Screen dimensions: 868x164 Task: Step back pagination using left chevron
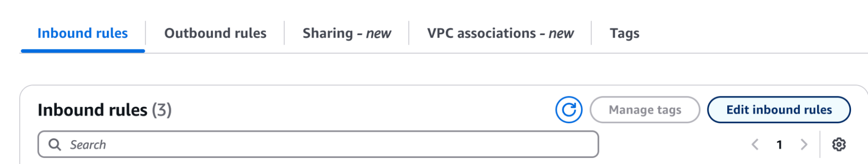tap(755, 144)
